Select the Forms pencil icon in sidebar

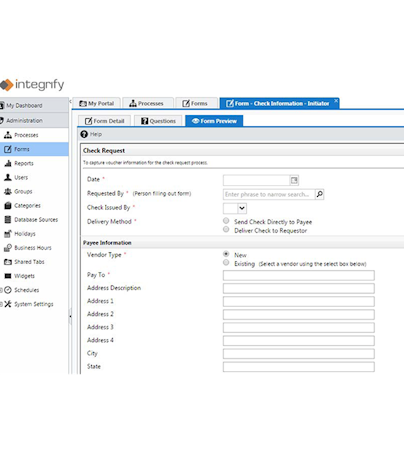click(x=8, y=149)
